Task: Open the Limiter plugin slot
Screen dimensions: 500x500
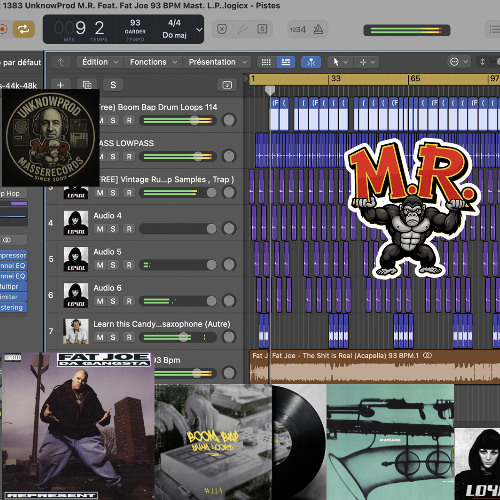Action: point(13,297)
